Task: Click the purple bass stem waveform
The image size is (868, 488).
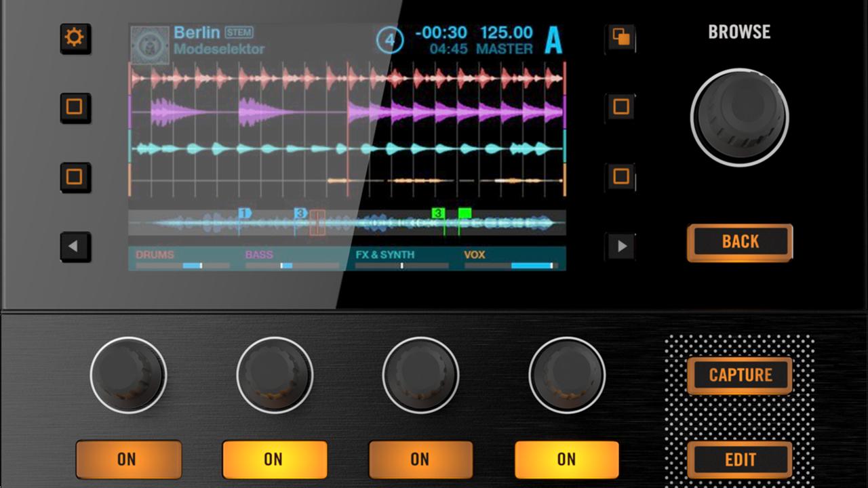Action: [347, 112]
